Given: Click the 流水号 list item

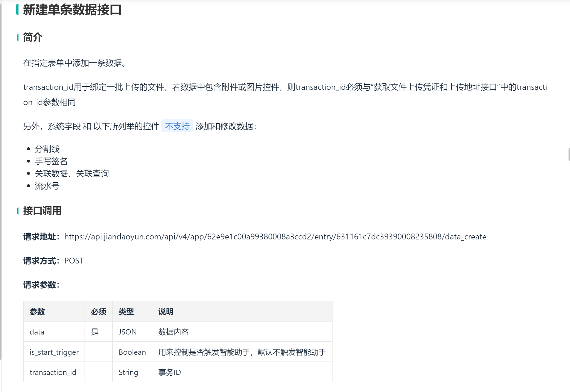Looking at the screenshot, I should coord(47,186).
